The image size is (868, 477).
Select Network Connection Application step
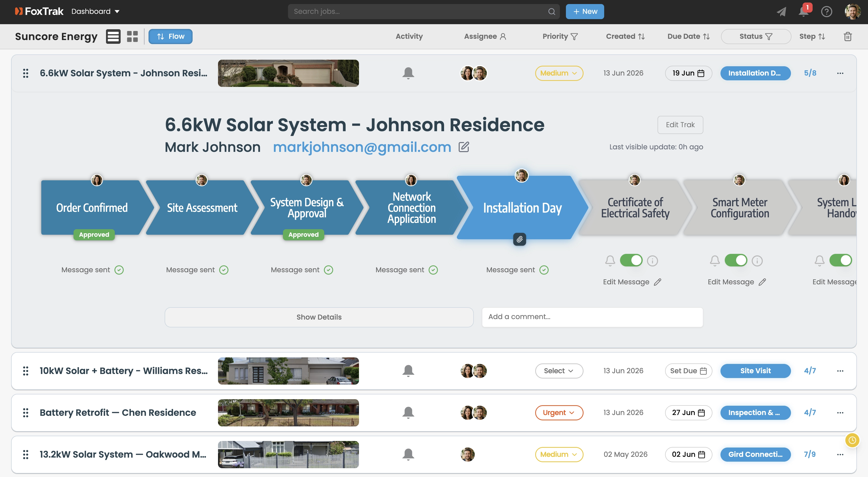(411, 208)
